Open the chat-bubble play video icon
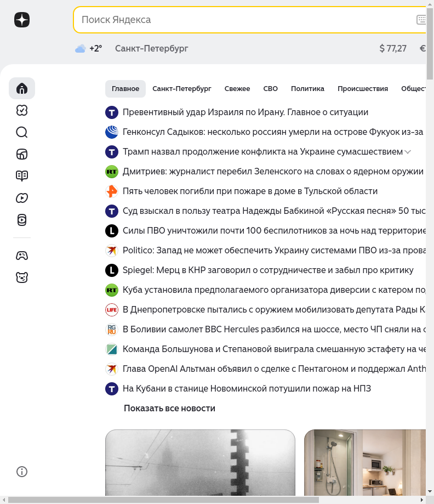Viewport: 434px width, 504px height. (22, 198)
